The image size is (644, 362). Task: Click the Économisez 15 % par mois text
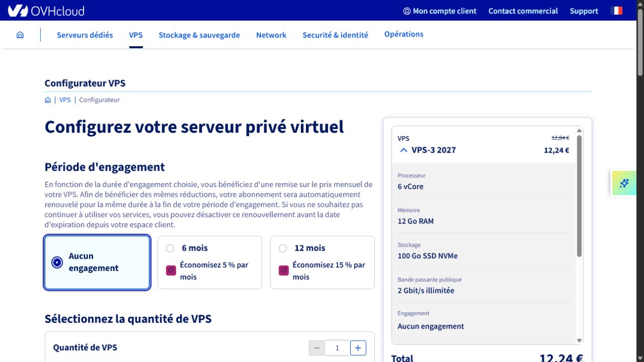(x=329, y=271)
